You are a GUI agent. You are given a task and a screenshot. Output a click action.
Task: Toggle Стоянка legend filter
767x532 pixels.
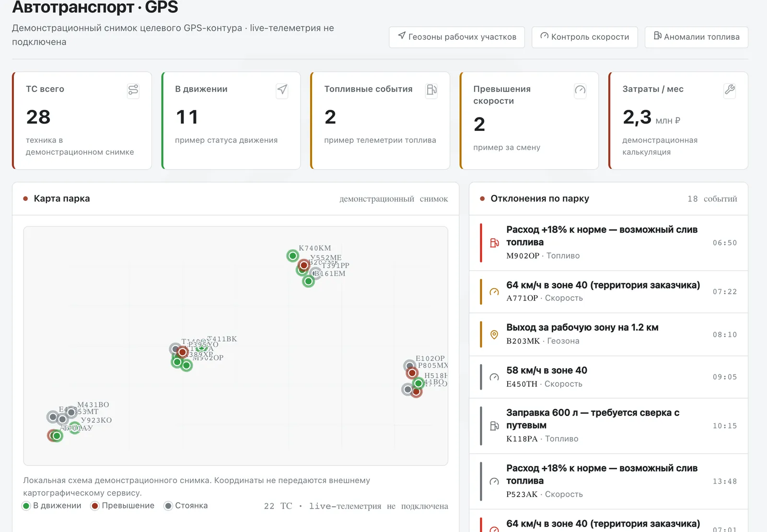[x=186, y=506]
